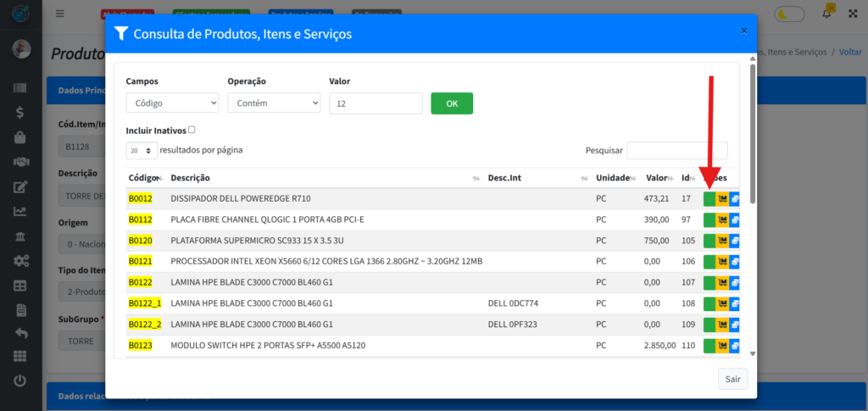Click the Sair button
Viewport: 868px width, 411px height.
(732, 379)
